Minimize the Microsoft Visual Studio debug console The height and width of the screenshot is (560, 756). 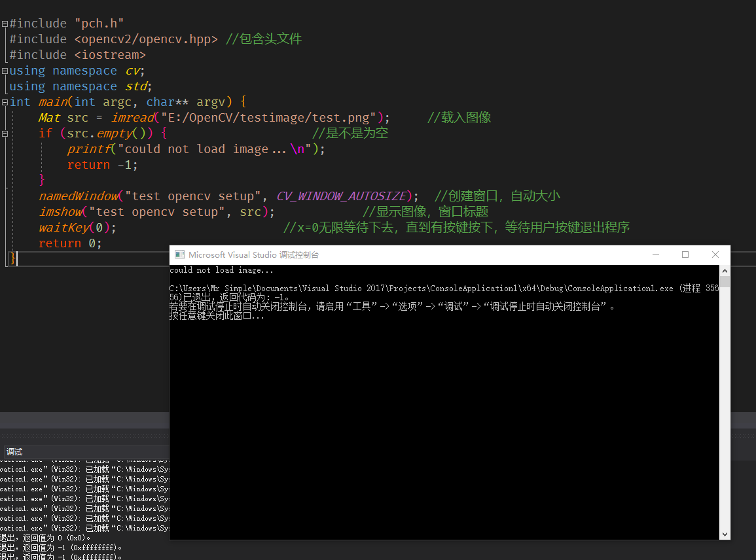click(x=656, y=254)
